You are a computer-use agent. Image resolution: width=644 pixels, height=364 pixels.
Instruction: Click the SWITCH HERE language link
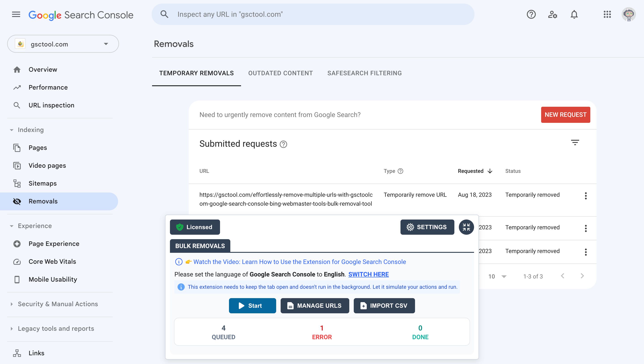click(x=369, y=274)
